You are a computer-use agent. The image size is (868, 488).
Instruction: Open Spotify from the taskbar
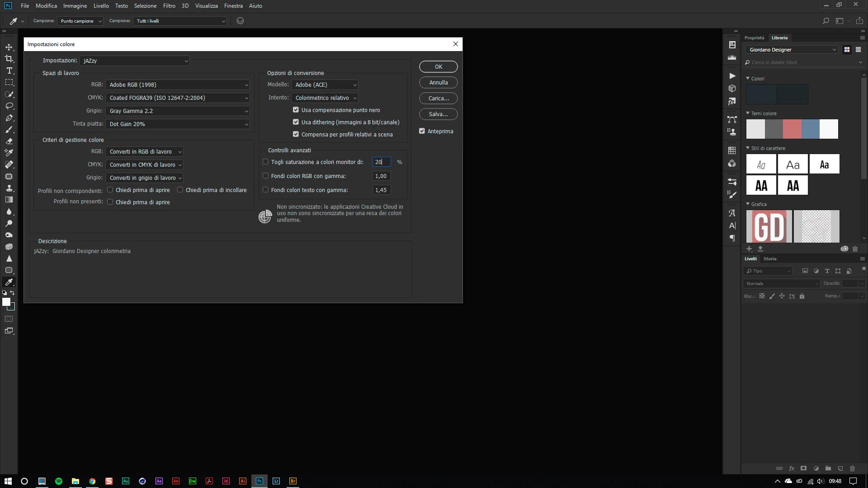pos(59,481)
